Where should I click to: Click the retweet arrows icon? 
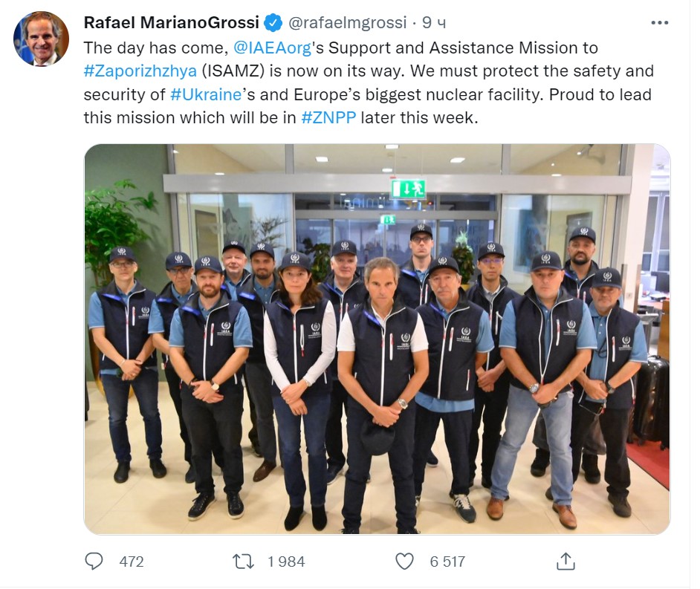point(244,562)
